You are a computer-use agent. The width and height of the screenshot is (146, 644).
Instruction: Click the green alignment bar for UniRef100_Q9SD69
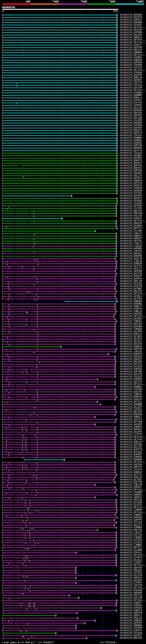(60, 191)
